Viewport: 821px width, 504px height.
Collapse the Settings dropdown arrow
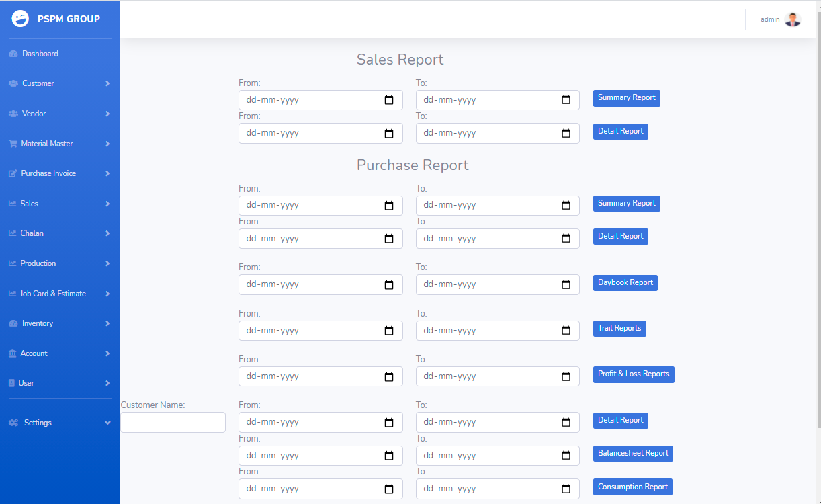(107, 423)
